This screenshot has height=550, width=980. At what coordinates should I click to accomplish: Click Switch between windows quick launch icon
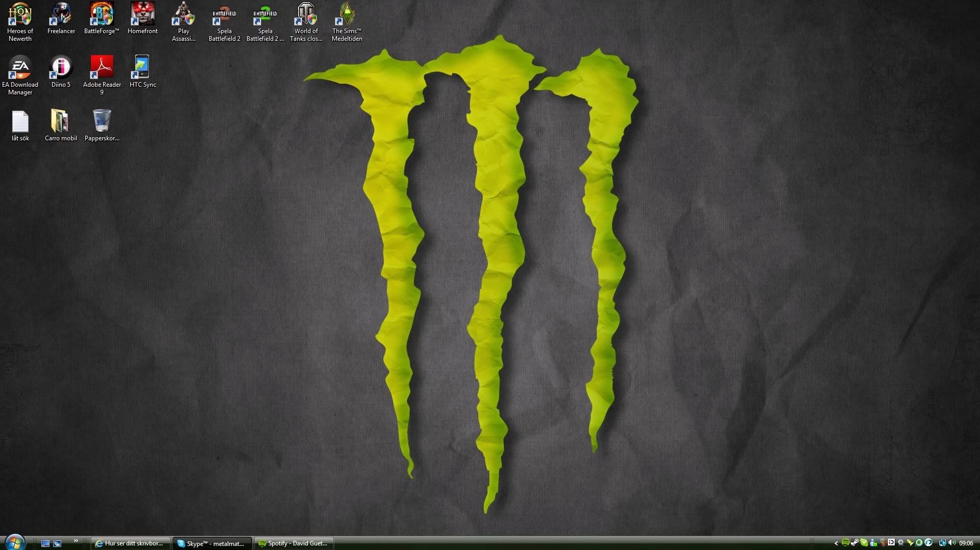[57, 543]
